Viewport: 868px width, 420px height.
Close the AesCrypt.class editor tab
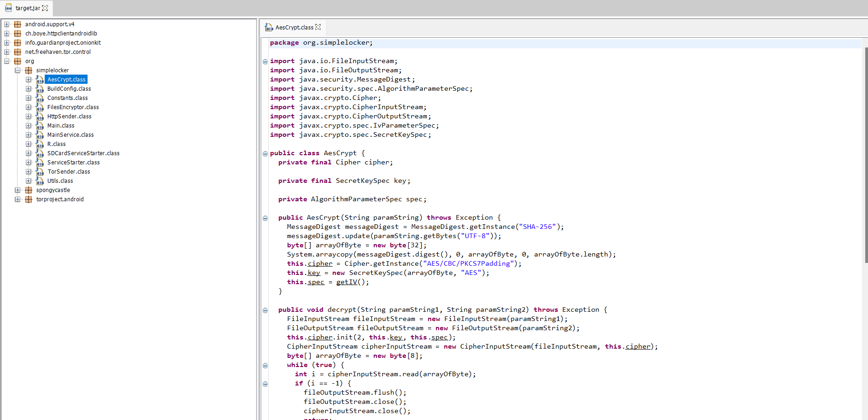pyautogui.click(x=318, y=27)
